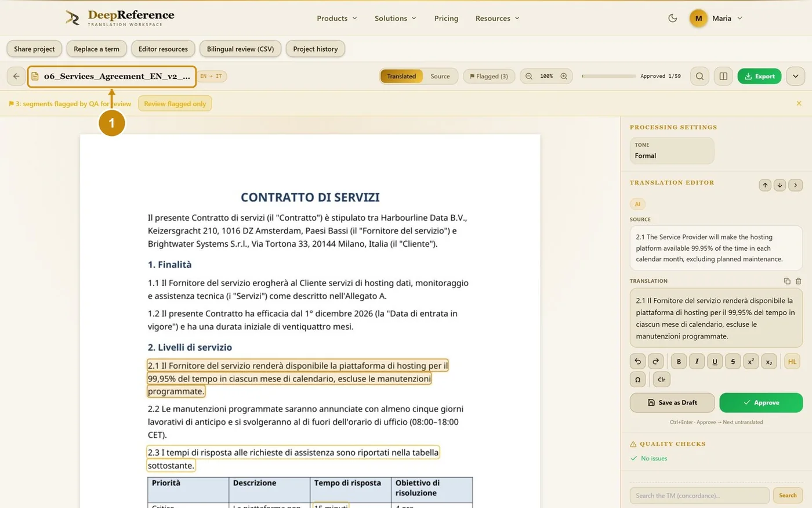
Task: Dismiss the QA flagged banner
Action: pyautogui.click(x=799, y=103)
